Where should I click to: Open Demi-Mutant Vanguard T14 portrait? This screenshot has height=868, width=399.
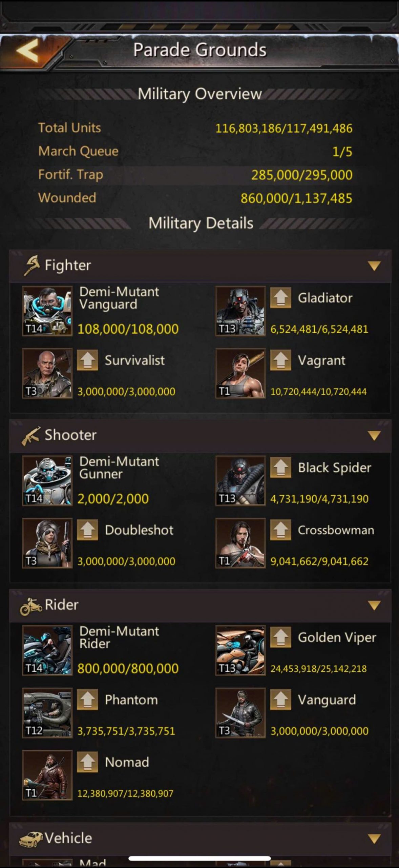click(47, 311)
